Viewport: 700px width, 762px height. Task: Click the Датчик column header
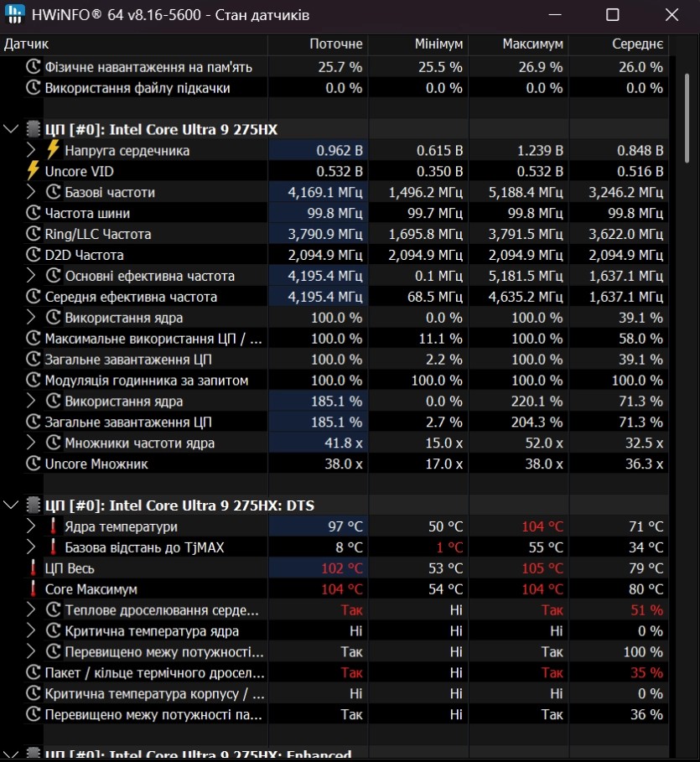pos(27,44)
